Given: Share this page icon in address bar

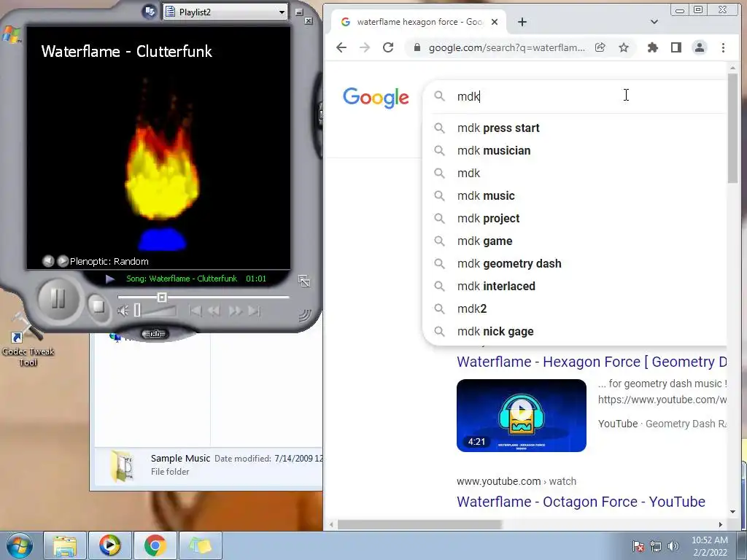Looking at the screenshot, I should 600,47.
